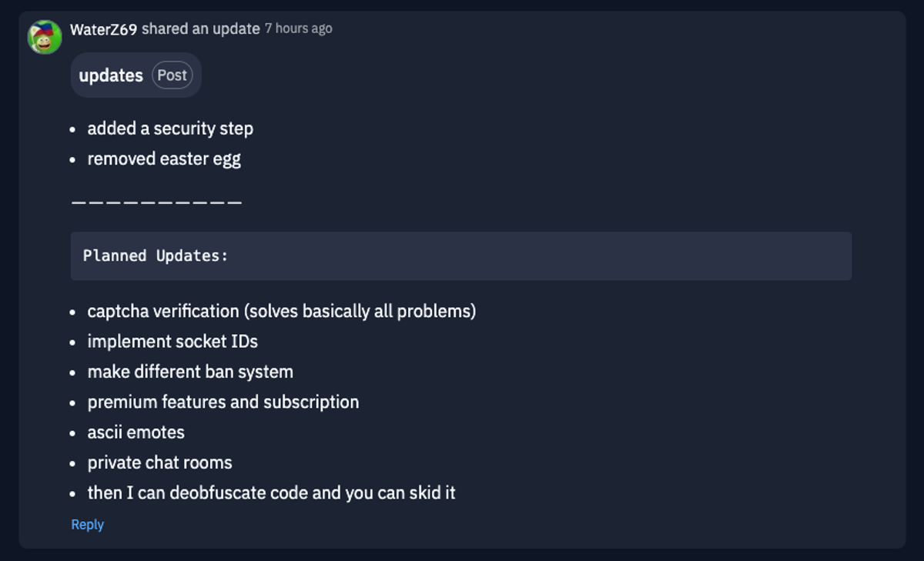This screenshot has height=561, width=924.
Task: Click the 'shared an update' text
Action: tap(201, 29)
